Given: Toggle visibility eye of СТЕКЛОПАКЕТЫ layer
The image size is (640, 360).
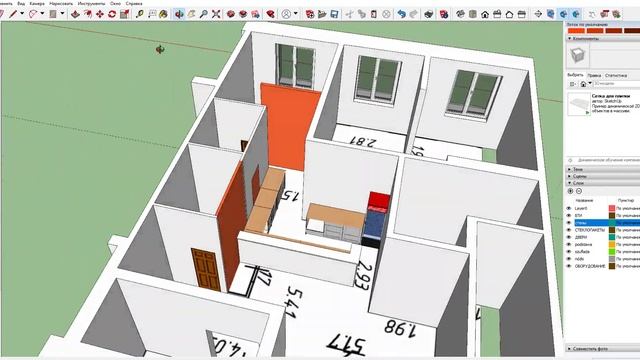Looking at the screenshot, I should 569,230.
